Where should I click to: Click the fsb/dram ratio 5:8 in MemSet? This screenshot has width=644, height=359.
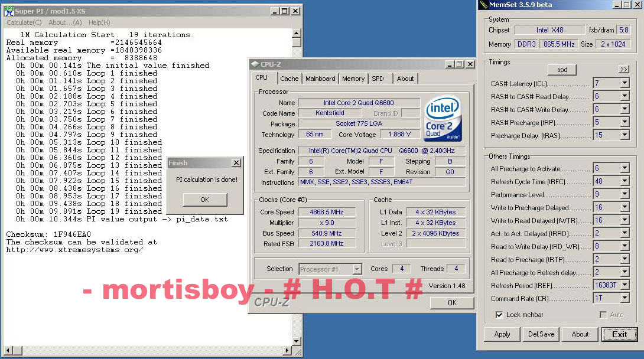[x=623, y=30]
